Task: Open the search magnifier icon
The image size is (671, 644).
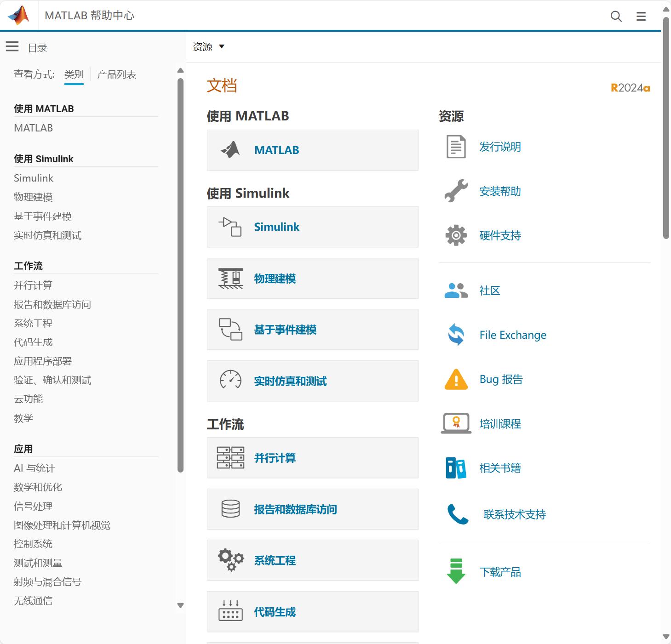Action: point(616,17)
